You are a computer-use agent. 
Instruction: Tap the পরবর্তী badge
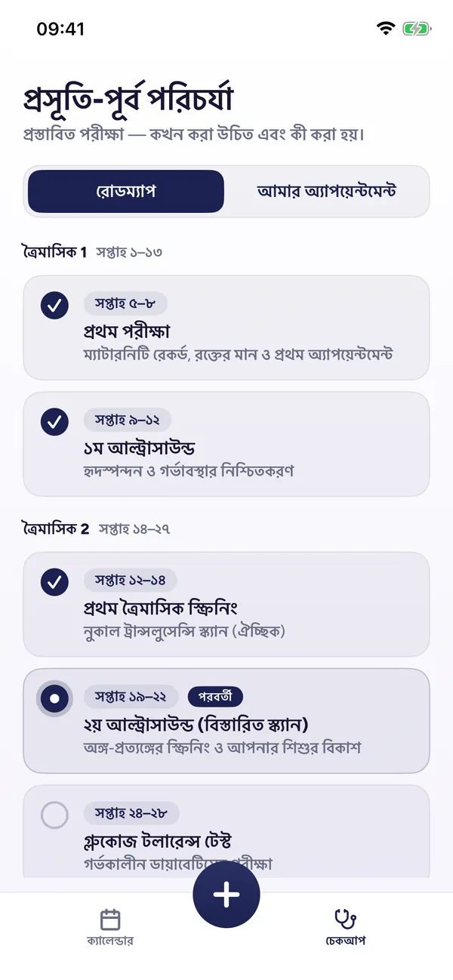(x=215, y=696)
